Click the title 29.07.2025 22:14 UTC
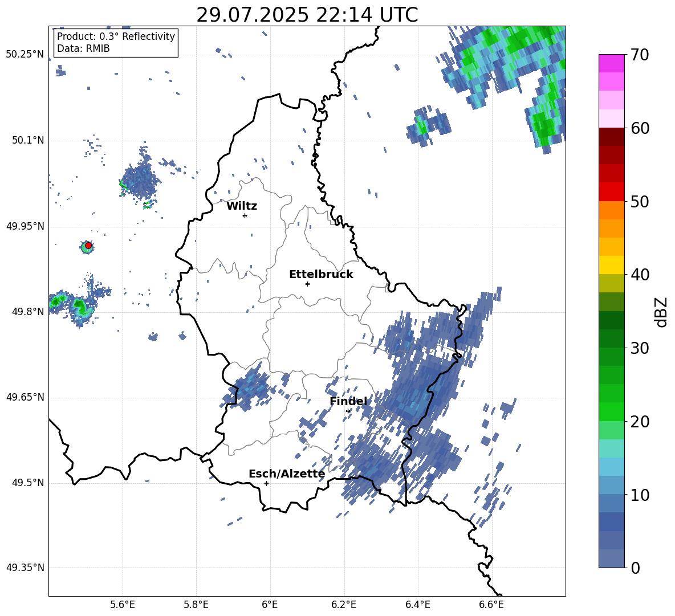This screenshot has width=675, height=616. coord(307,15)
